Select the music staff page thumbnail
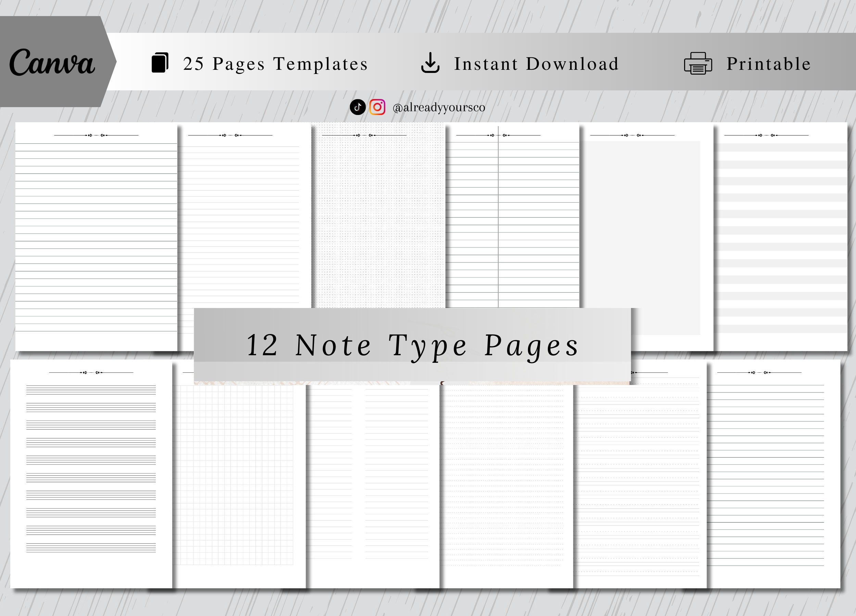Image resolution: width=856 pixels, height=616 pixels. (x=91, y=474)
